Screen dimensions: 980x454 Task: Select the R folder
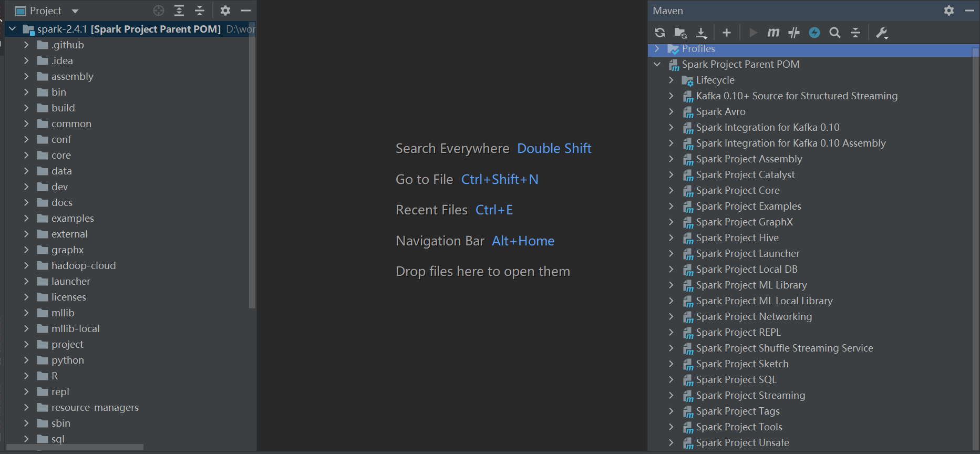coord(55,376)
